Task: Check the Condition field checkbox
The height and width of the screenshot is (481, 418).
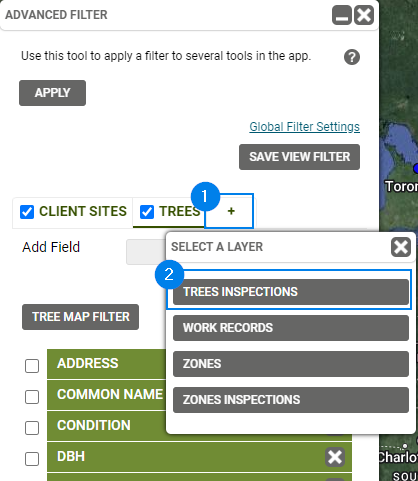Action: coord(32,428)
